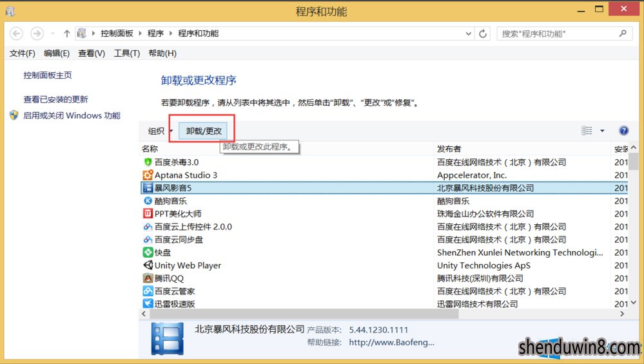
Task: Click the 腾讯QQ penguin icon
Action: pos(148,278)
